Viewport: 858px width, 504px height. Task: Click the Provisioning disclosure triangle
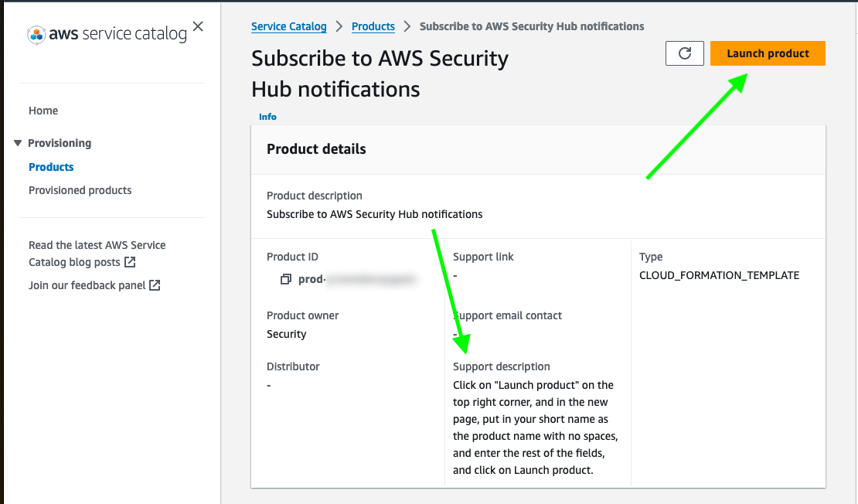tap(18, 143)
